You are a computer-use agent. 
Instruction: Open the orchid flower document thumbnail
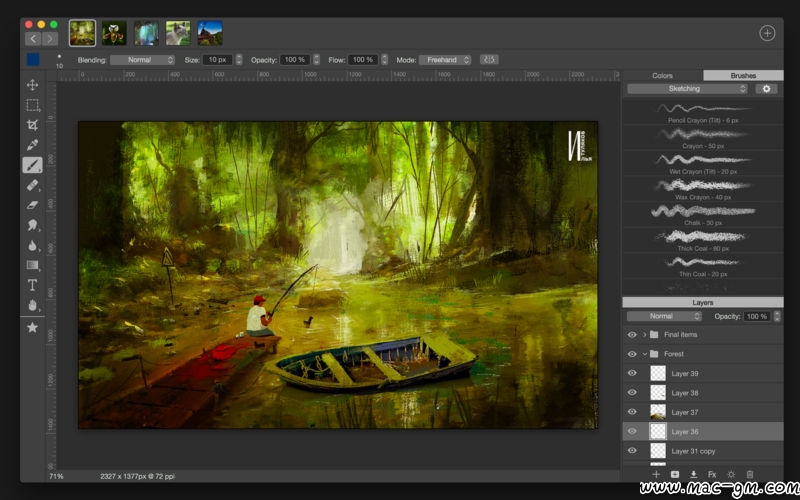(114, 33)
